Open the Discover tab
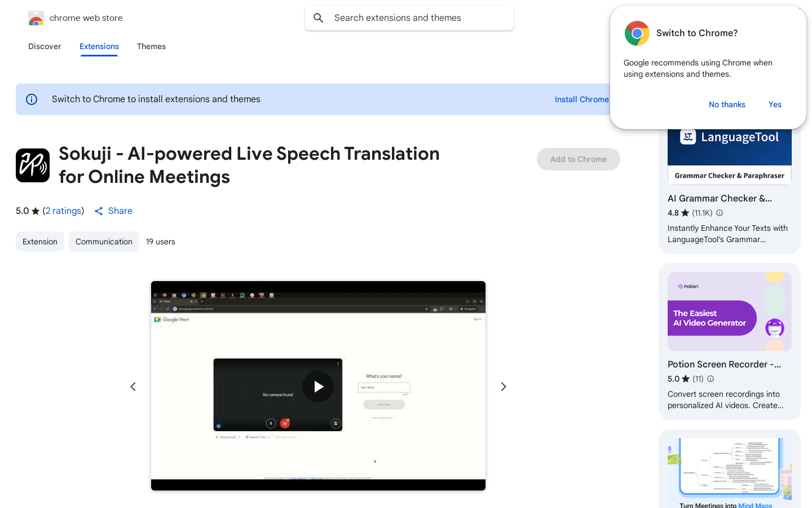The image size is (812, 508). (45, 46)
